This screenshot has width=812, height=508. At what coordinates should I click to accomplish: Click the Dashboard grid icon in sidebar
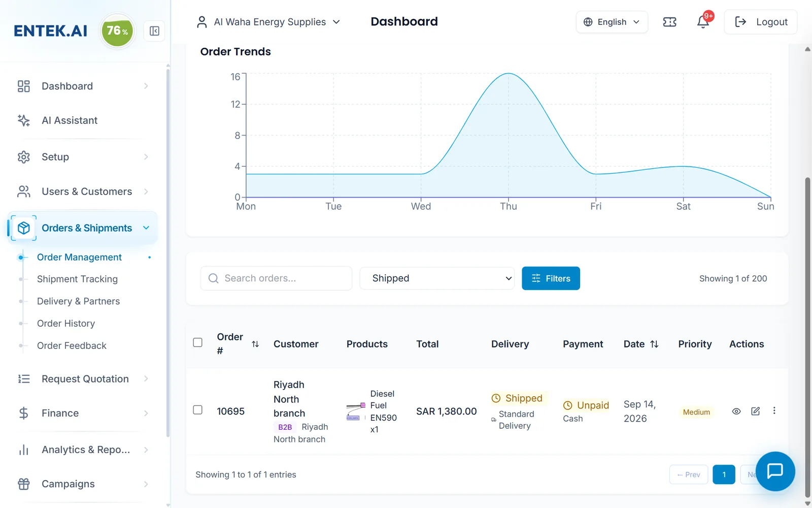24,86
